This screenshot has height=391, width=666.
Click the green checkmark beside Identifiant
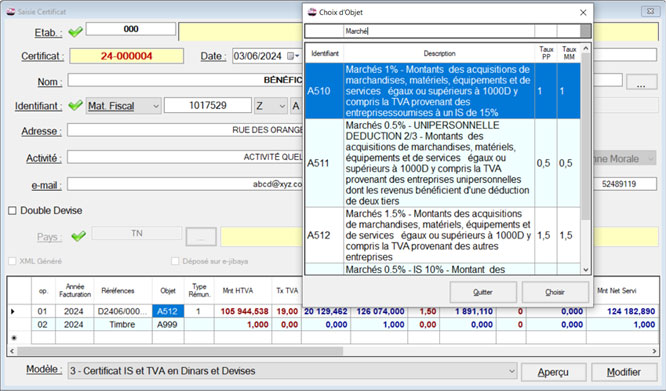(76, 105)
